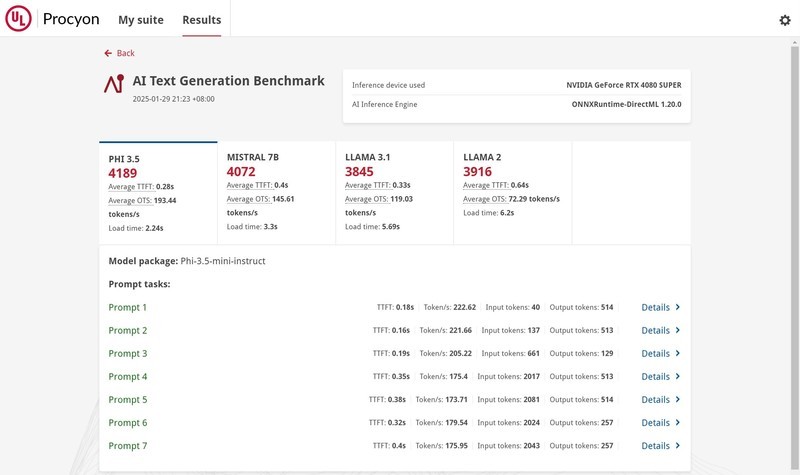The height and width of the screenshot is (475, 800).
Task: Open the settings gear icon
Action: 784,20
